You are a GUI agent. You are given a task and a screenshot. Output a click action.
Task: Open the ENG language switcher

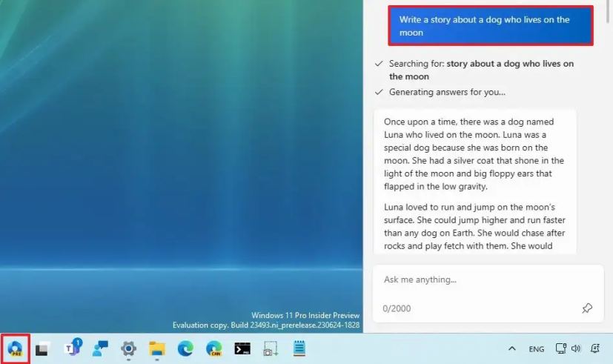[537, 348]
